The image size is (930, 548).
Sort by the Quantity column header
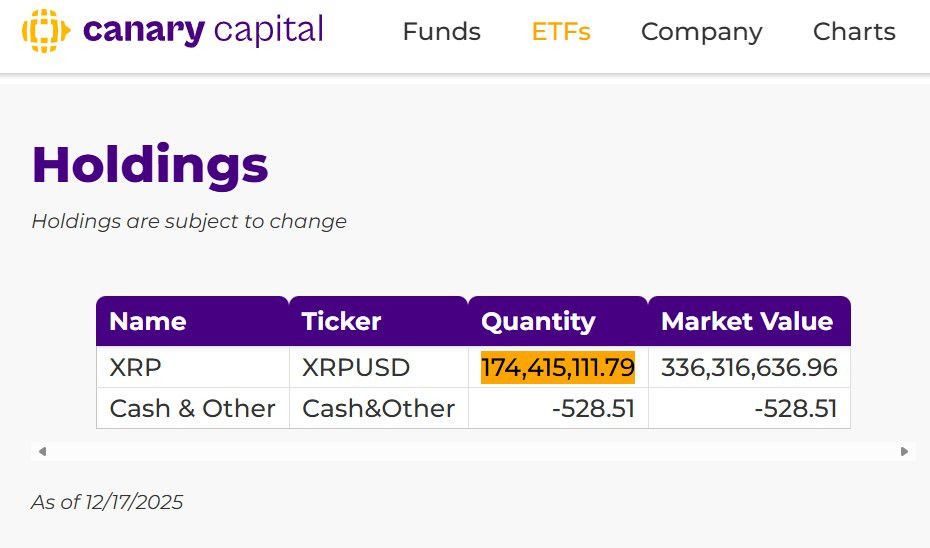click(x=538, y=321)
